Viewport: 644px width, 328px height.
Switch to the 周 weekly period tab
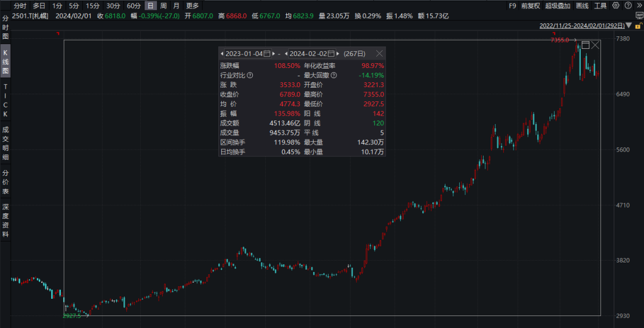[x=163, y=5]
